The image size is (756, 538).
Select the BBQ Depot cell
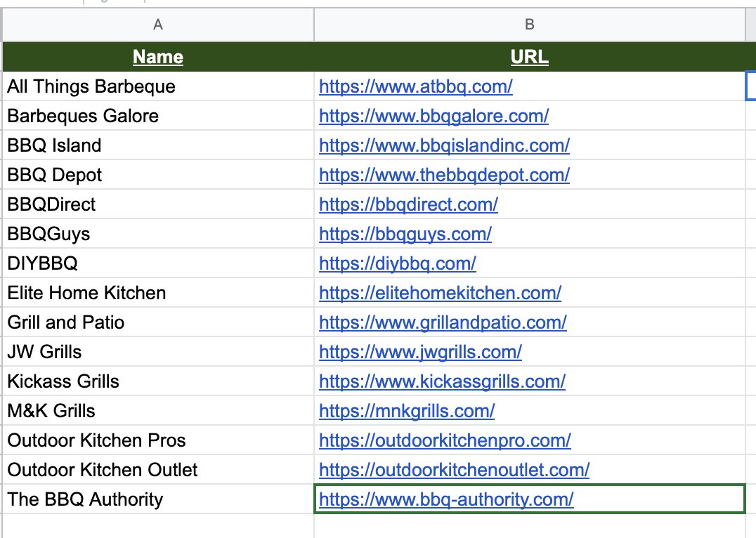158,174
